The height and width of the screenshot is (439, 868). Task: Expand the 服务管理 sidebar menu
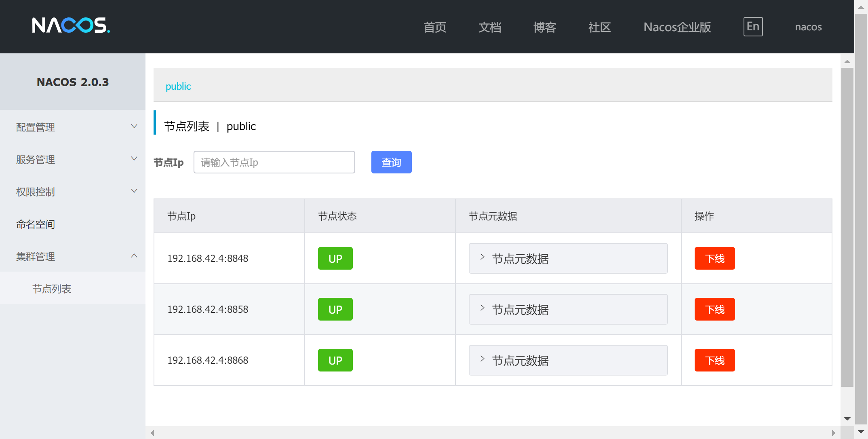click(x=73, y=159)
